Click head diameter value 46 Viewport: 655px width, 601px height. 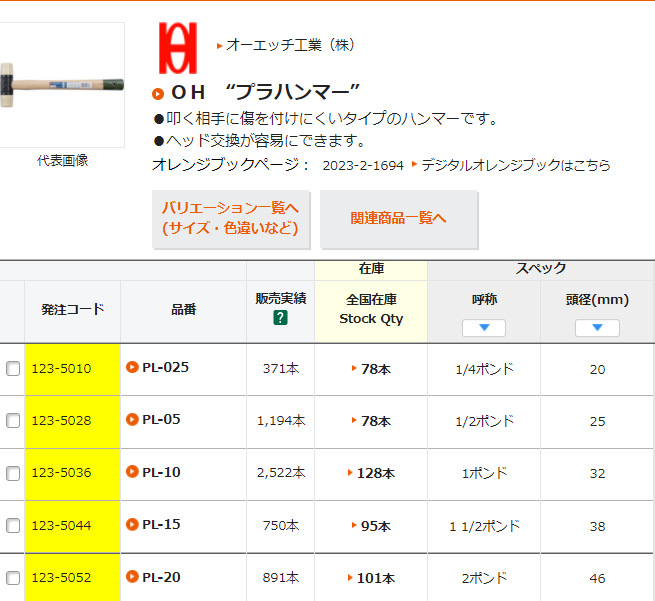click(x=597, y=578)
